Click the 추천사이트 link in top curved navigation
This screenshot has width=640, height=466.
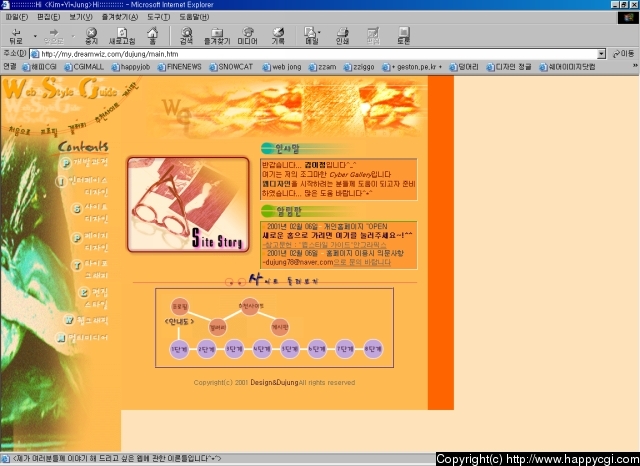pos(106,112)
